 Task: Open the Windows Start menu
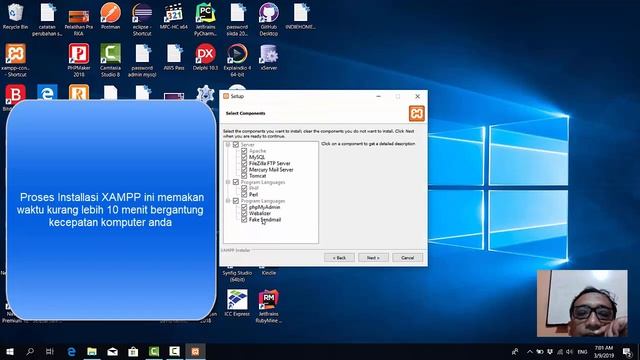click(x=10, y=351)
